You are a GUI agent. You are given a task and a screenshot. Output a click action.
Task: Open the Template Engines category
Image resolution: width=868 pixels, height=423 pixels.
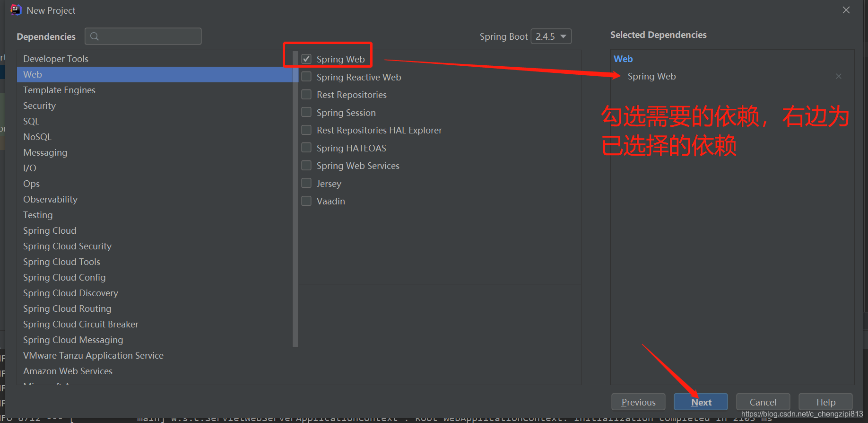(155, 90)
